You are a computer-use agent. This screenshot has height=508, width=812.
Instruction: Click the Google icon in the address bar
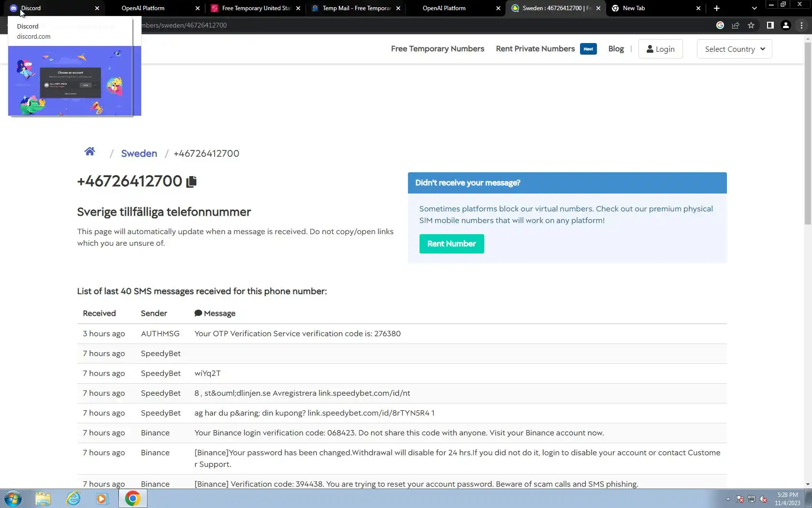pyautogui.click(x=720, y=25)
